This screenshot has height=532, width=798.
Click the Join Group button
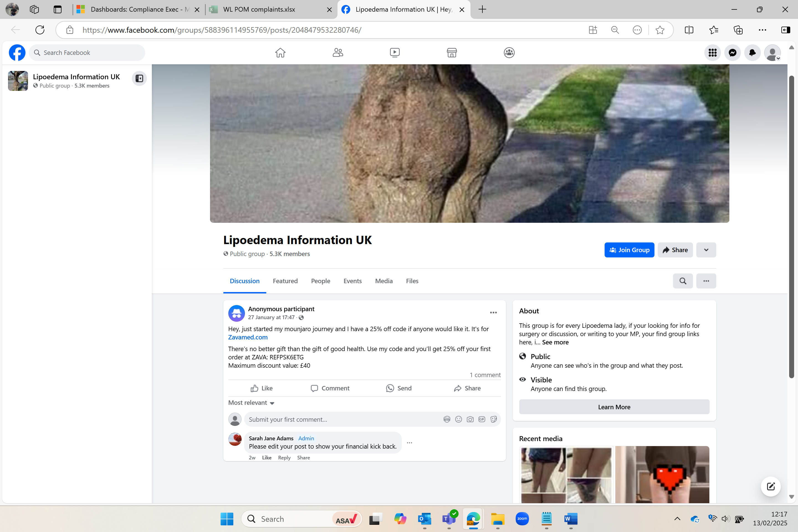click(x=629, y=250)
